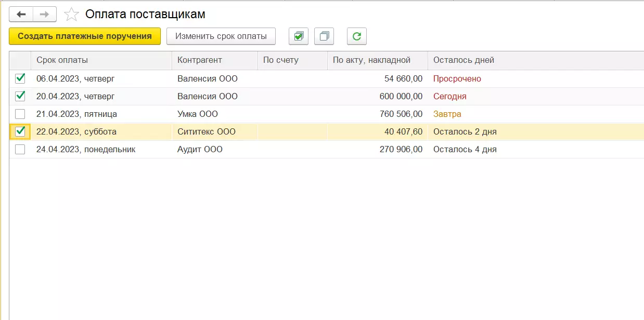644x320 pixels.
Task: Select the 760 506,00 amount cell
Action: [401, 114]
